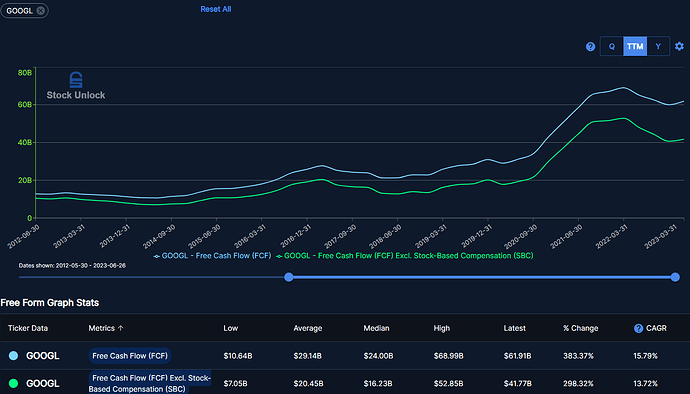Switch chart to Quarterly (Q) view
This screenshot has height=394, width=690.
click(x=612, y=46)
